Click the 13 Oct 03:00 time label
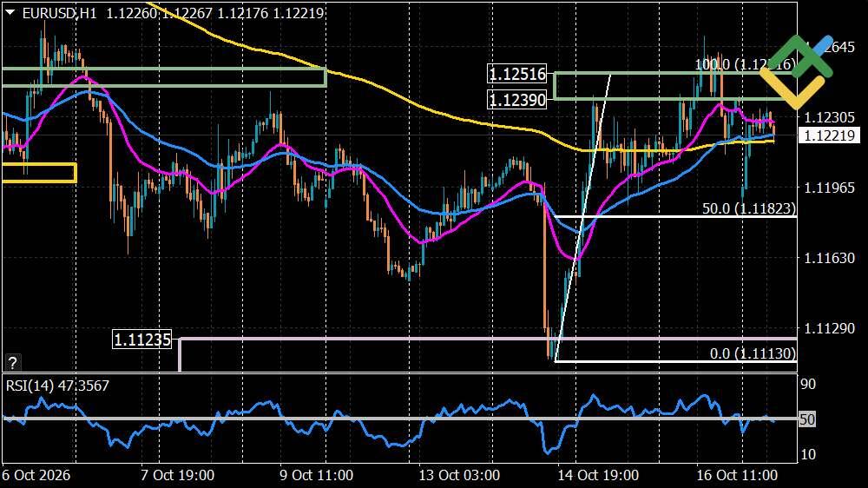The image size is (868, 488). (459, 475)
